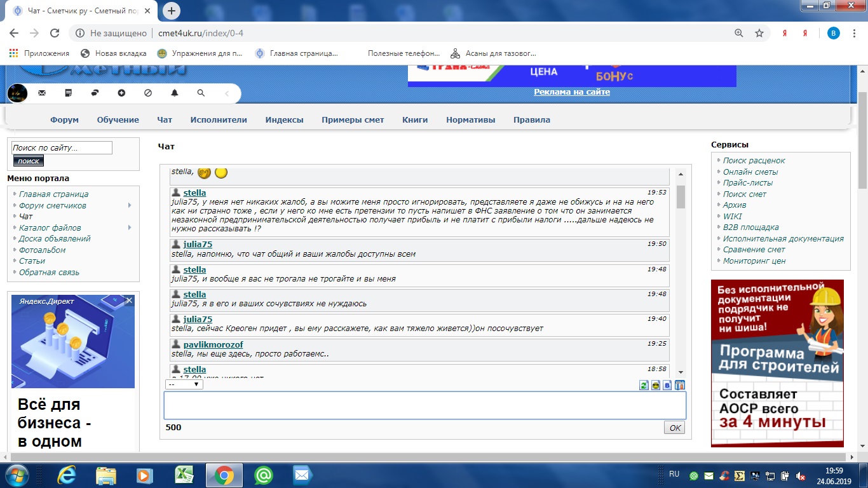Open the Правила navigation item
The image size is (868, 488).
[532, 119]
